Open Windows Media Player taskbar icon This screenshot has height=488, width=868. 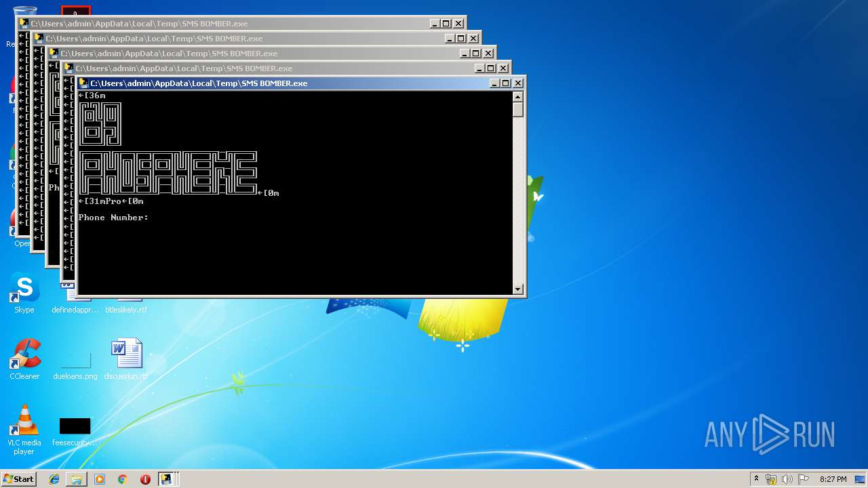(100, 479)
